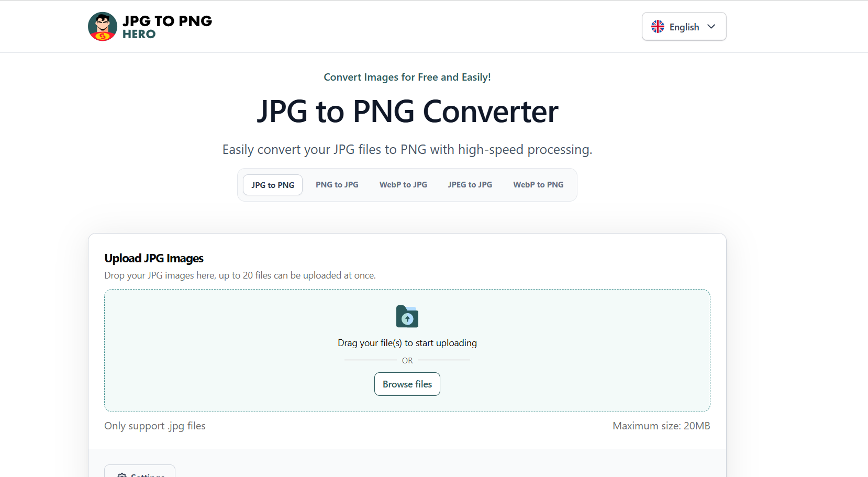Click the "Drag your file(s) to start uploading" text

tap(407, 343)
